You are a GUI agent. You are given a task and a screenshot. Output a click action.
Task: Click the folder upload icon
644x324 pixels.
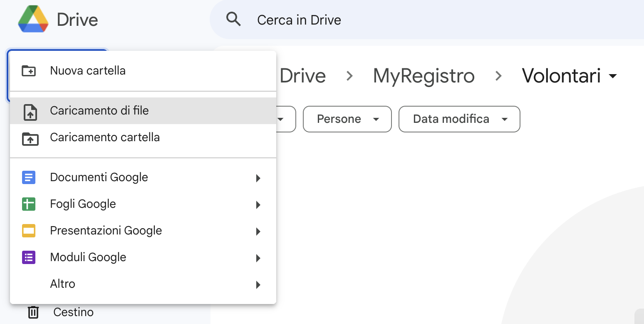point(30,139)
